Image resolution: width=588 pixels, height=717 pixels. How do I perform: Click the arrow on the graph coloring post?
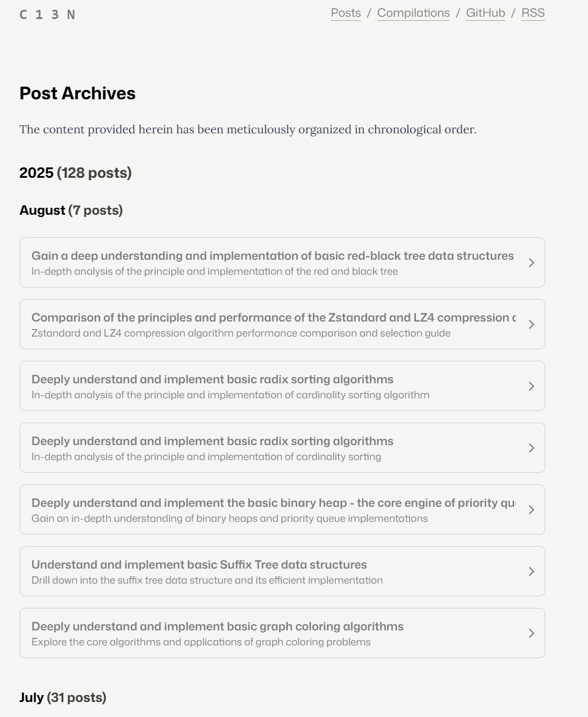pos(531,633)
